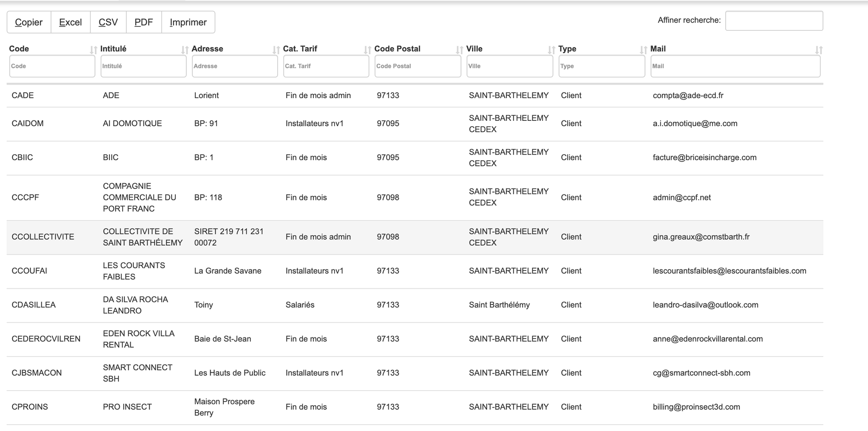Click the La Grande Savane address

coord(228,271)
